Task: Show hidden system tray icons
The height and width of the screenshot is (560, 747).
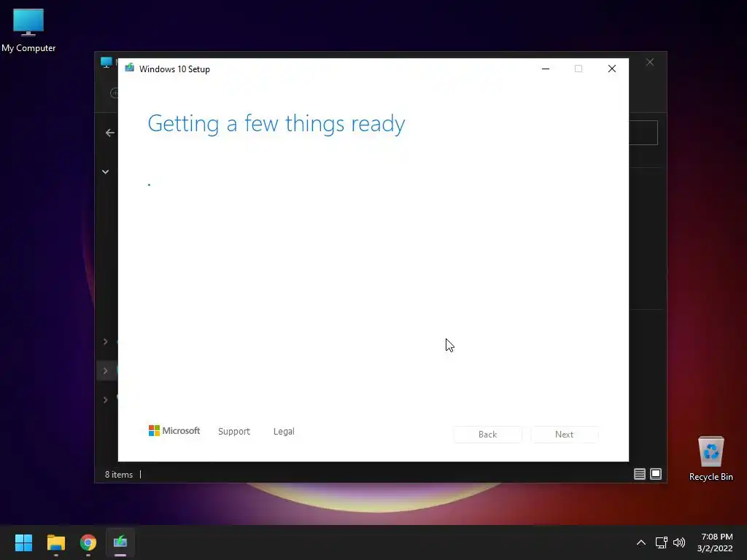Action: coord(640,542)
